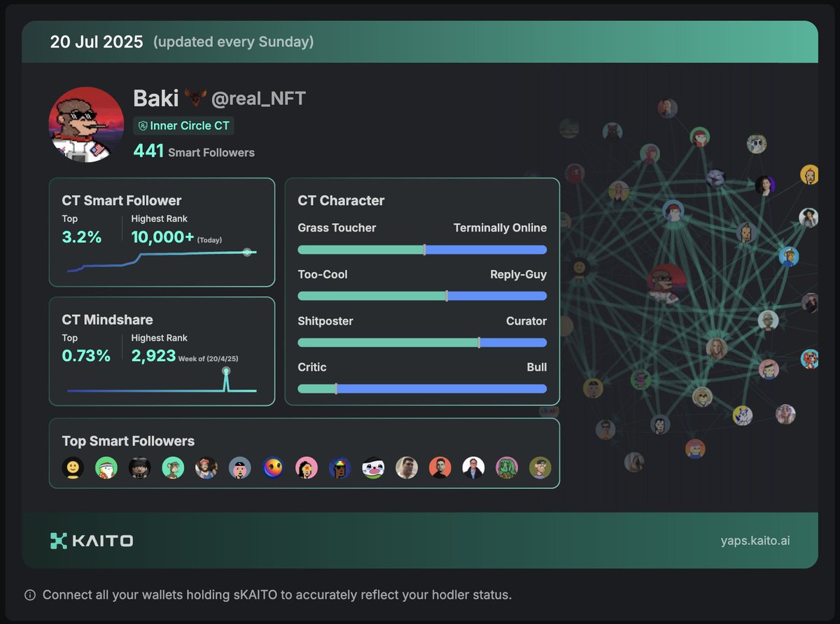Screen dimensions: 840x624
Task: Click the 3.2% Top value
Action: (x=82, y=237)
